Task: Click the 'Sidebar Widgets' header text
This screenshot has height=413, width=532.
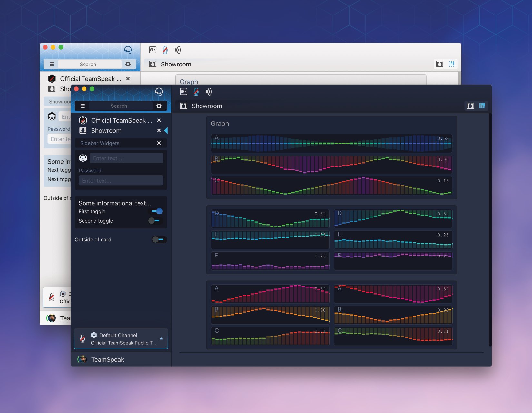Action: click(x=100, y=143)
